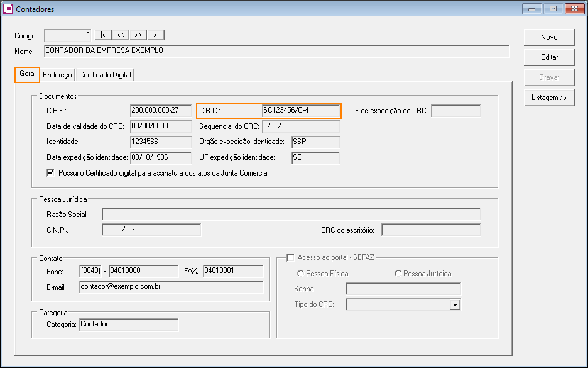Click the E-mail input field
Viewport: 588px width, 368px height.
point(171,287)
